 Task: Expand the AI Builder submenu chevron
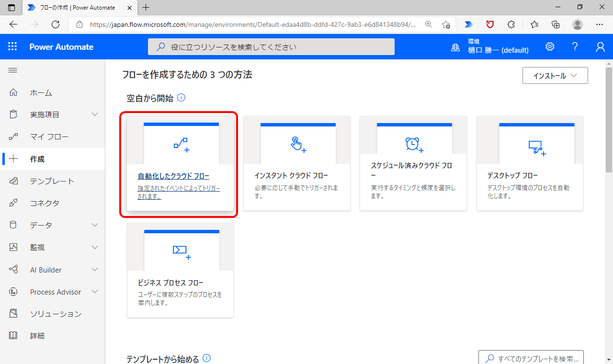tap(95, 270)
